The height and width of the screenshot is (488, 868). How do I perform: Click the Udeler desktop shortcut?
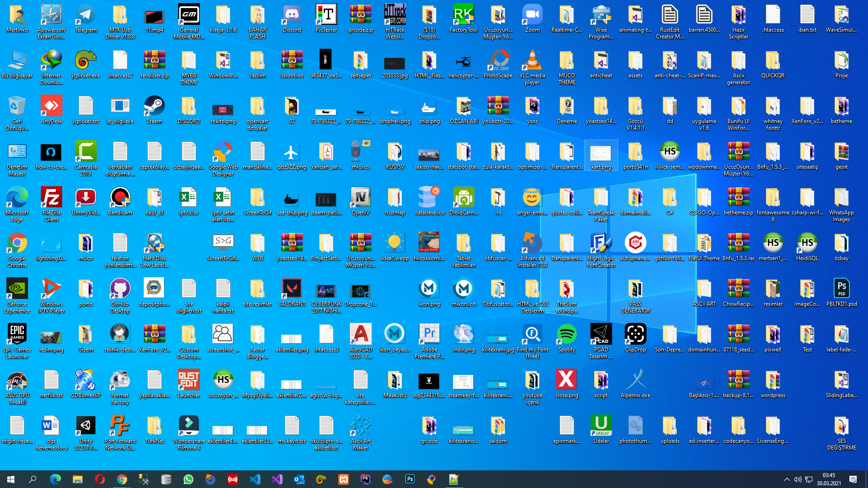(x=601, y=430)
